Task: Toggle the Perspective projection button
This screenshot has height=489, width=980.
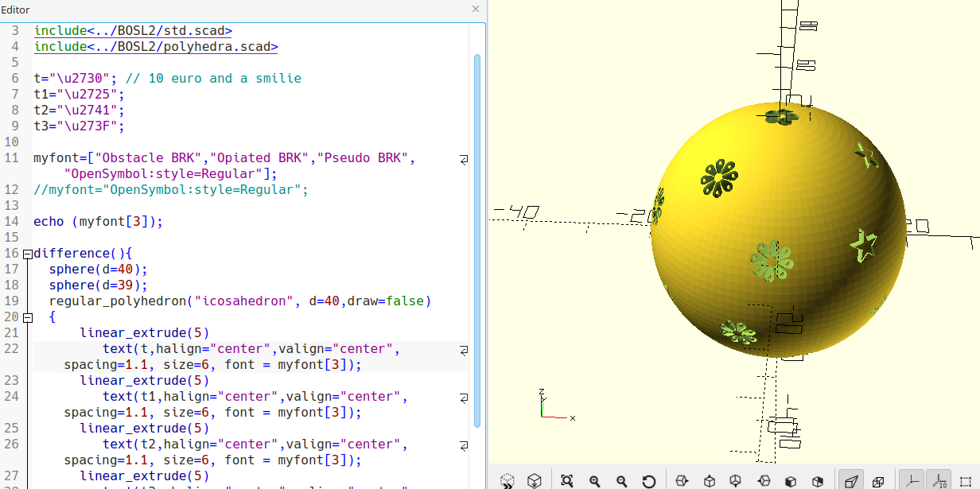Action: tap(850, 481)
